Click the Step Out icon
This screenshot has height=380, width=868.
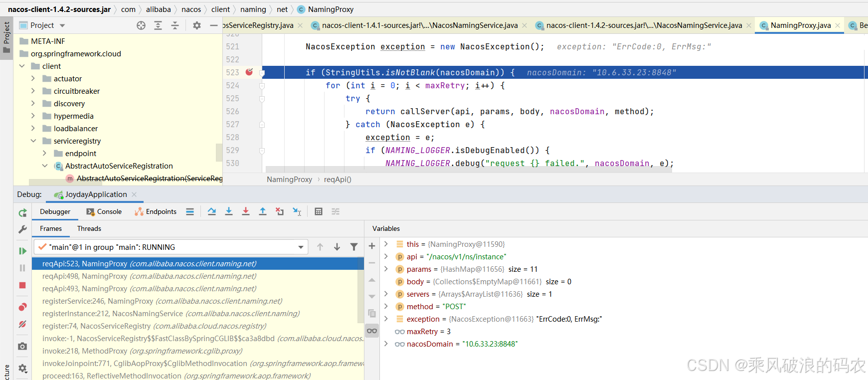coord(263,211)
